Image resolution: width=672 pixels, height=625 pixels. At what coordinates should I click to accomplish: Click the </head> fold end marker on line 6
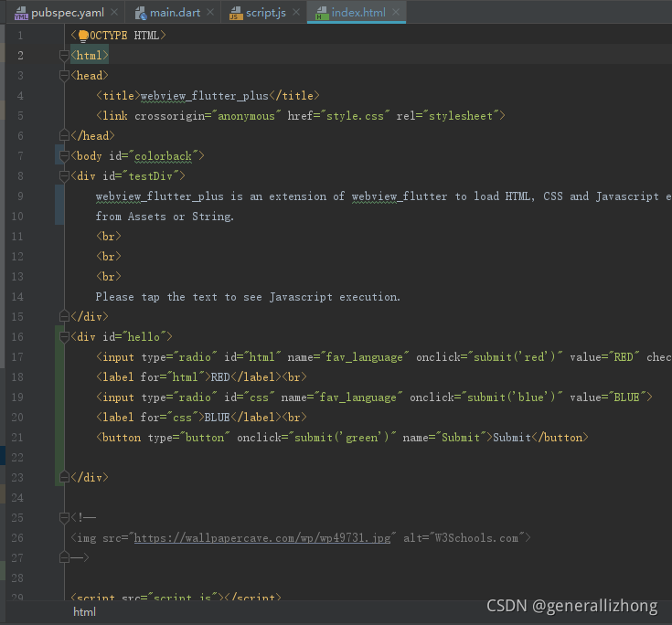click(x=64, y=135)
